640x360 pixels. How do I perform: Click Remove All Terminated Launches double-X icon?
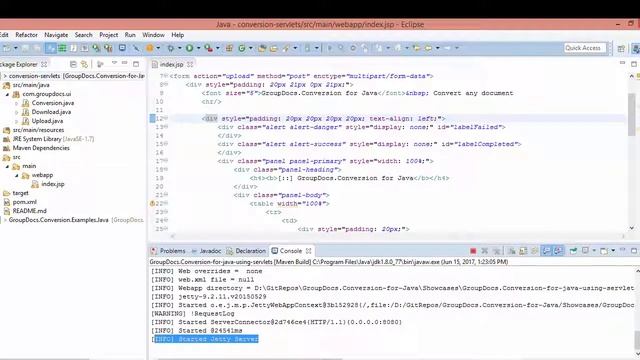pyautogui.click(x=496, y=251)
